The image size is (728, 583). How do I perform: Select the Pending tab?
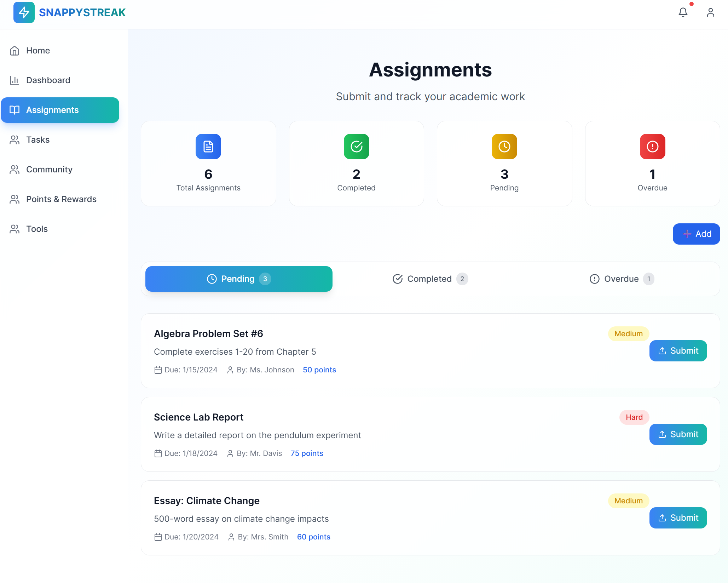click(239, 279)
